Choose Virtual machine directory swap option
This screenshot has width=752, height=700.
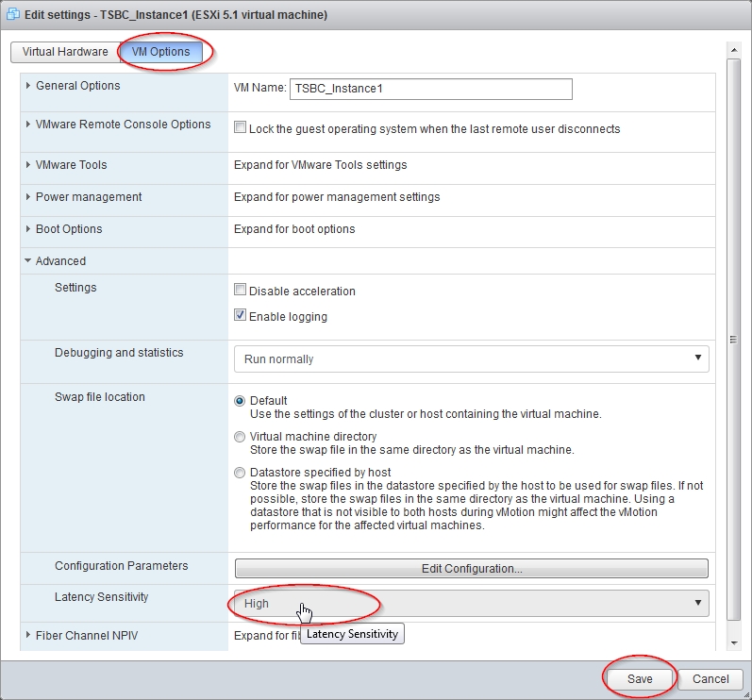[x=240, y=437]
